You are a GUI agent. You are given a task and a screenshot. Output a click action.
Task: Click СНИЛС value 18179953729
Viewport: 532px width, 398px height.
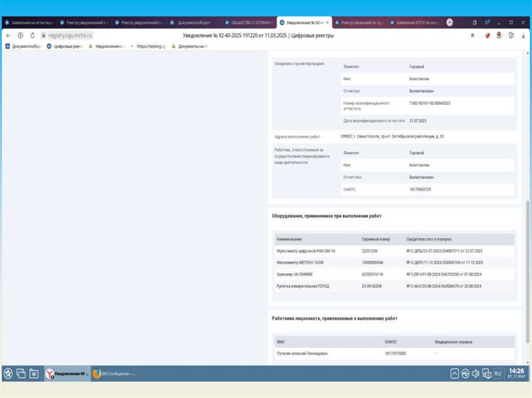(x=420, y=189)
